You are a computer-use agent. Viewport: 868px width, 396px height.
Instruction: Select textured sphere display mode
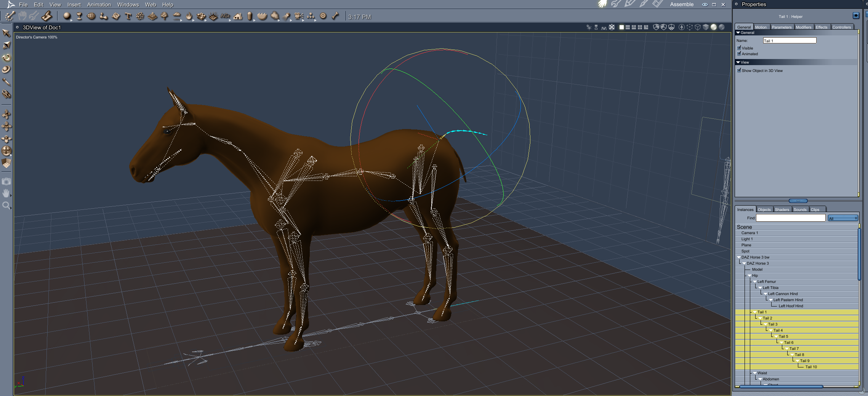[722, 27]
